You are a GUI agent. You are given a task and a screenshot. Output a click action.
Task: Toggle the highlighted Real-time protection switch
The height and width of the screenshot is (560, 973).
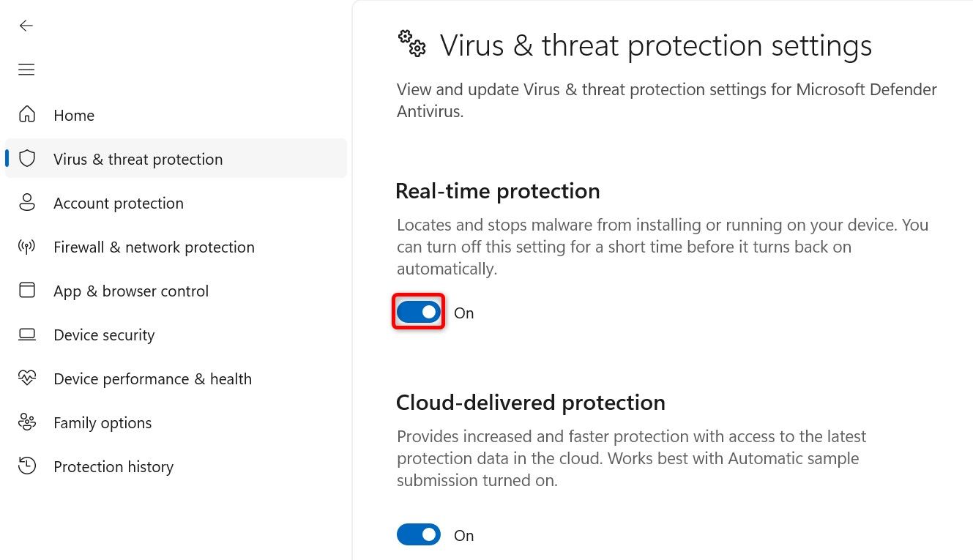(418, 311)
